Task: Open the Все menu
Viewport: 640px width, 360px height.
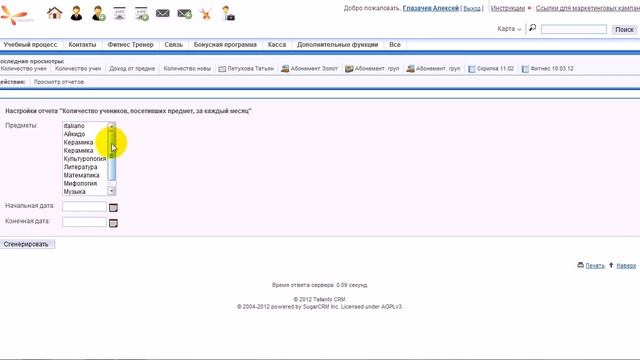Action: point(395,44)
